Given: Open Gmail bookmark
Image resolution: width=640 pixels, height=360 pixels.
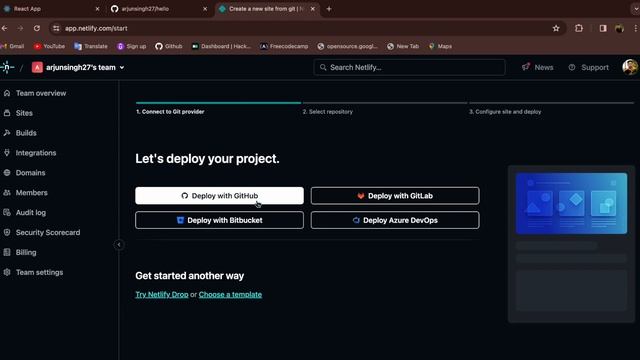Looking at the screenshot, I should (x=13, y=47).
